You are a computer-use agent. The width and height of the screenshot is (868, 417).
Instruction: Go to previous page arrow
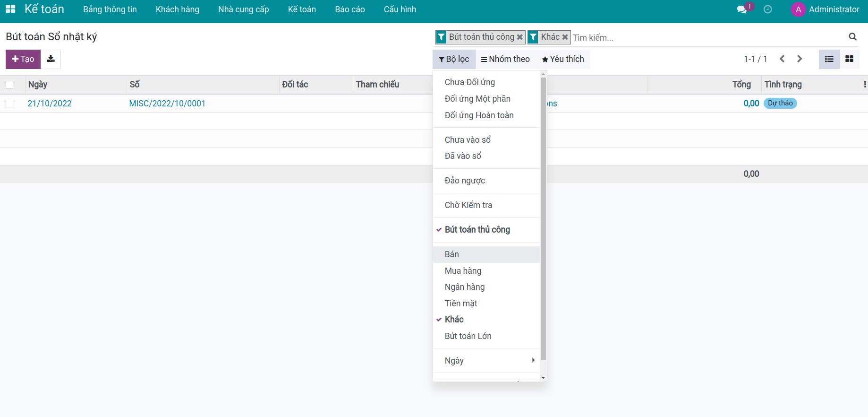[783, 59]
